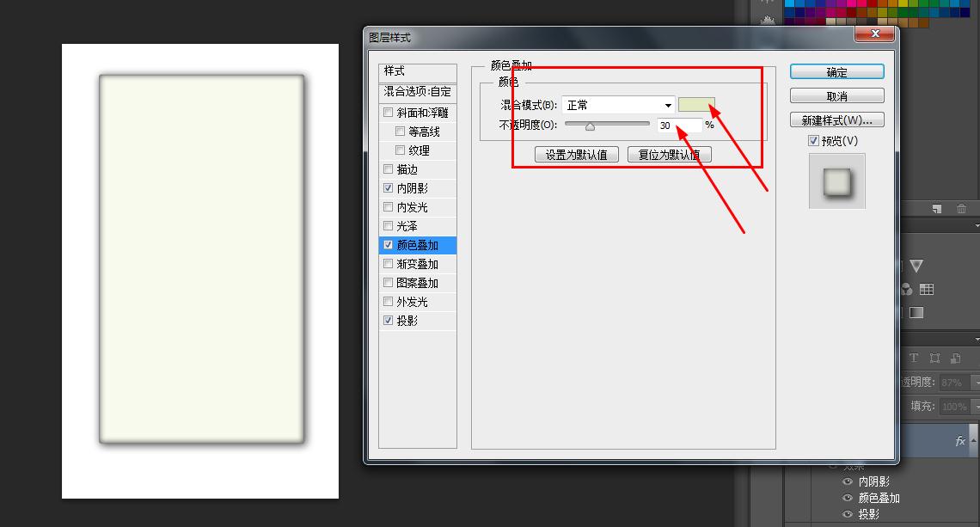The image size is (980, 527).
Task: Click the color overlay color swatch
Action: (696, 104)
